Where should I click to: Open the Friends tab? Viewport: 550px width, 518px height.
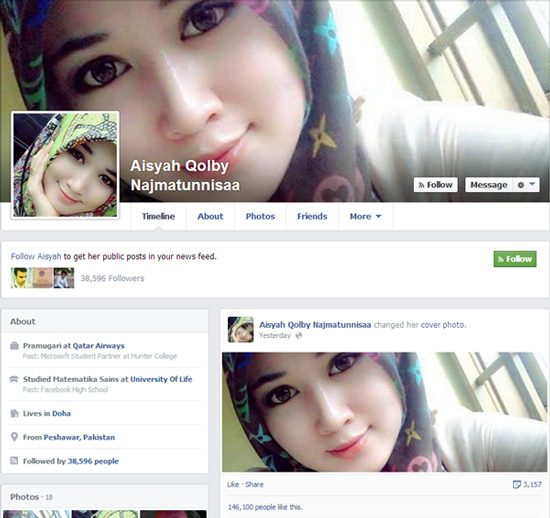click(x=312, y=216)
